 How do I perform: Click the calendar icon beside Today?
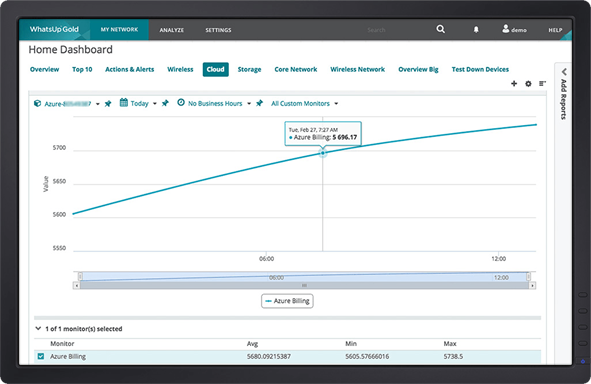124,103
